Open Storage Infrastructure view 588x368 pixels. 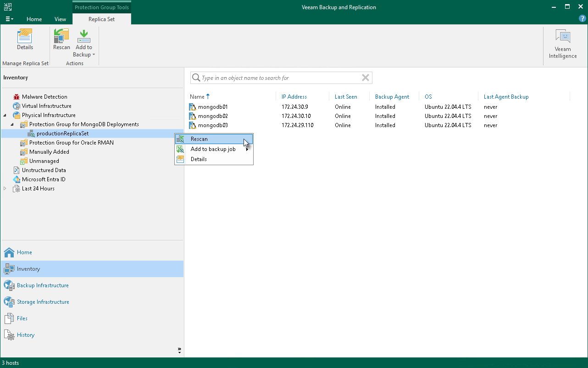[x=43, y=302]
